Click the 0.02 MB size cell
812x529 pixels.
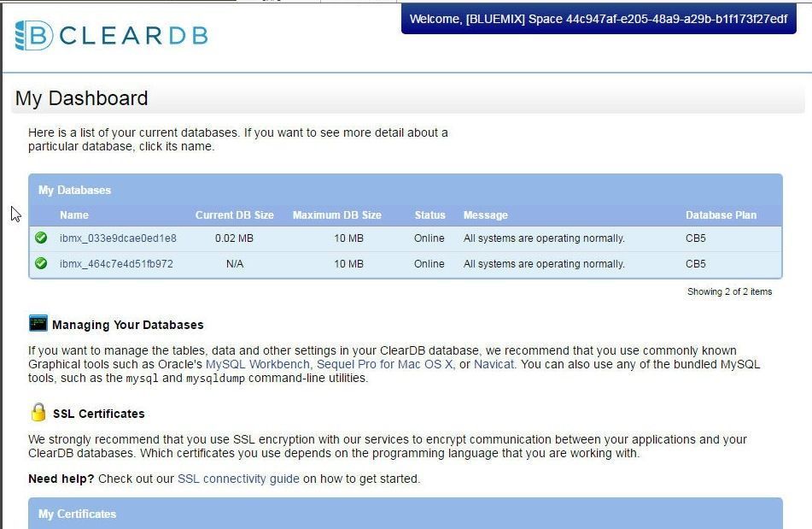click(234, 238)
